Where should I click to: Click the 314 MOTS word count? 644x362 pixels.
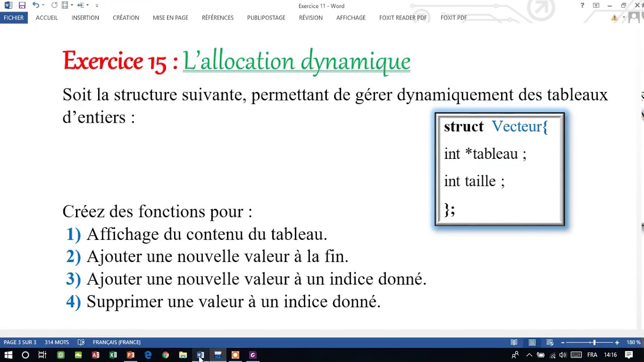click(57, 342)
